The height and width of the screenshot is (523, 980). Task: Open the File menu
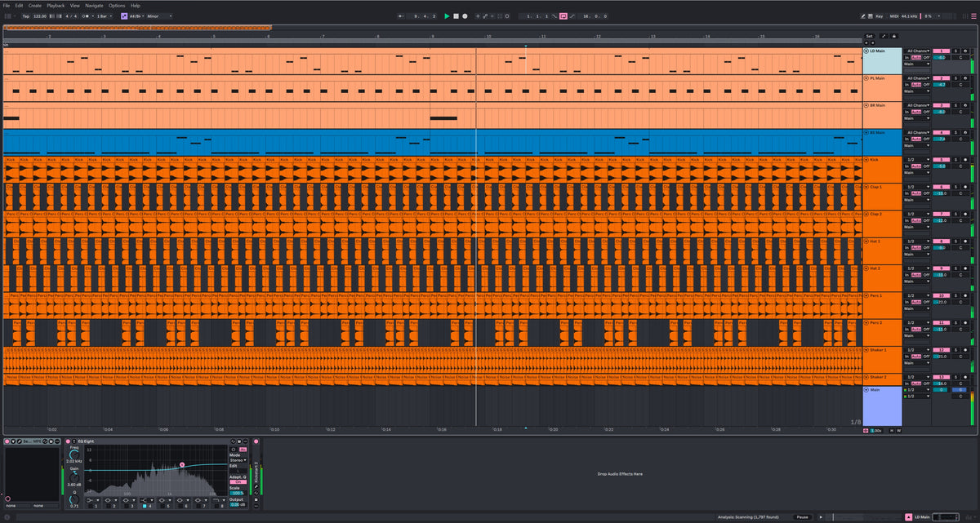pyautogui.click(x=7, y=5)
